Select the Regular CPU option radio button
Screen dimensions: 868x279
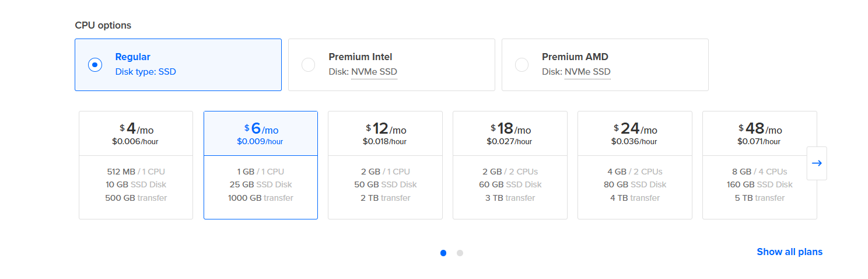pos(95,65)
